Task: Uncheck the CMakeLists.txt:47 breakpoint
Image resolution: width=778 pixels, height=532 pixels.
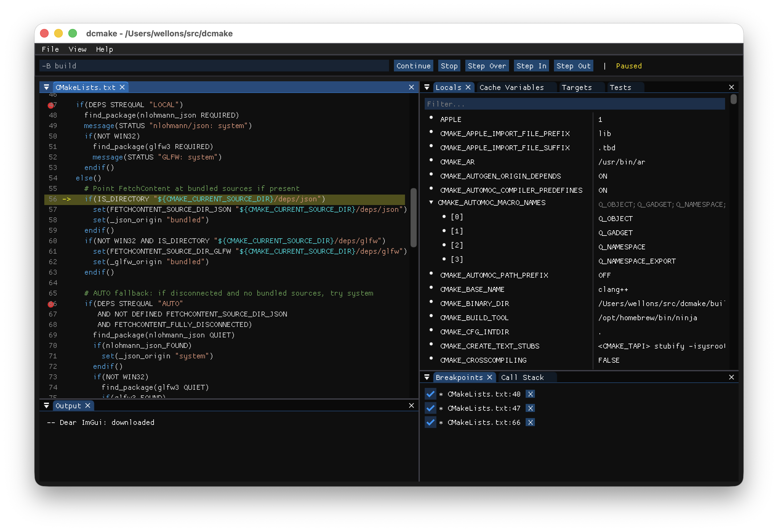Action: (x=430, y=408)
